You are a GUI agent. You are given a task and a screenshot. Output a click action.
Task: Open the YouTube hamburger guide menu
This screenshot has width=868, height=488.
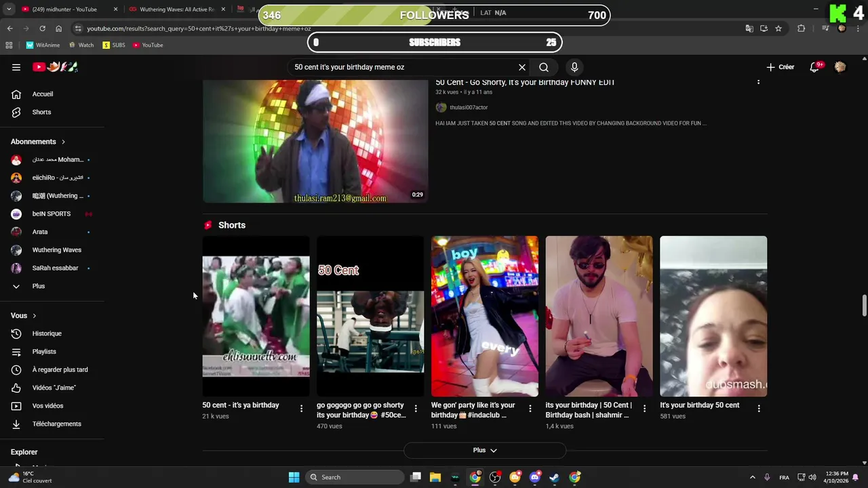pos(16,67)
